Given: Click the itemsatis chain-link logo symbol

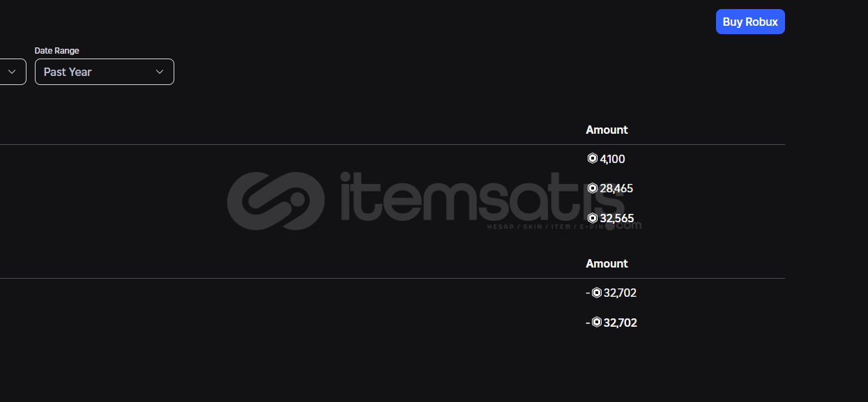Looking at the screenshot, I should tap(275, 201).
